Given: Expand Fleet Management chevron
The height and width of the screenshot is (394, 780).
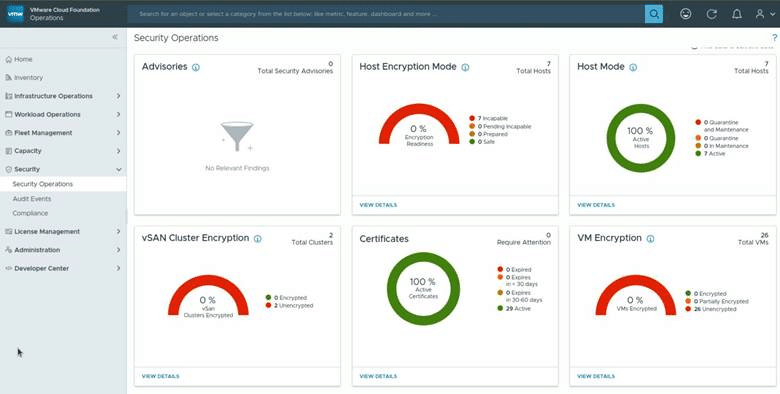Looking at the screenshot, I should point(118,133).
